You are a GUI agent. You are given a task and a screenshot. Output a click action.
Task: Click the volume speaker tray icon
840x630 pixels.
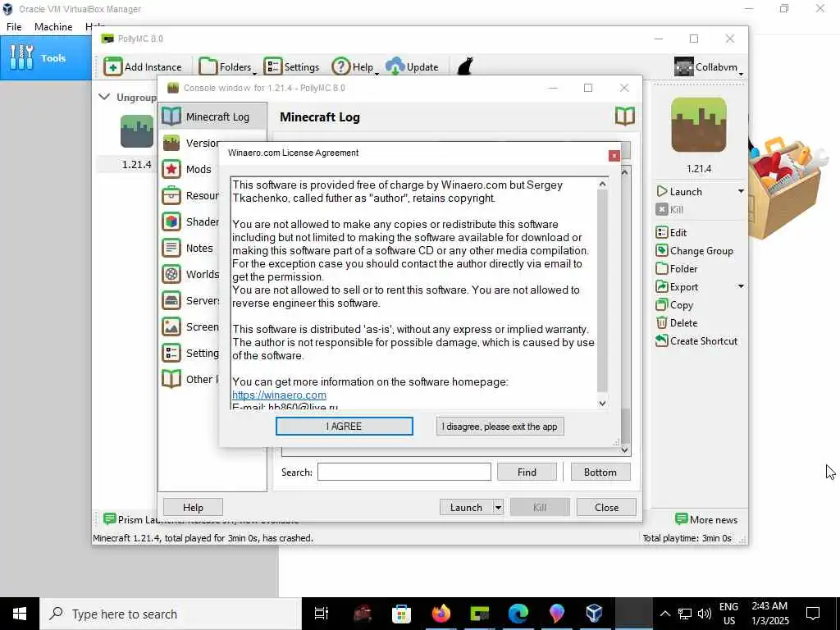click(705, 614)
